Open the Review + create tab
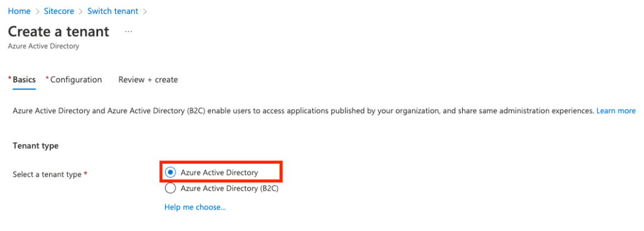 point(148,79)
